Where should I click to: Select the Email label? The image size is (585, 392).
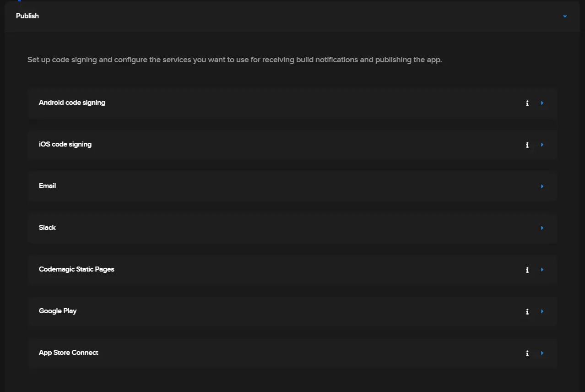pyautogui.click(x=48, y=186)
